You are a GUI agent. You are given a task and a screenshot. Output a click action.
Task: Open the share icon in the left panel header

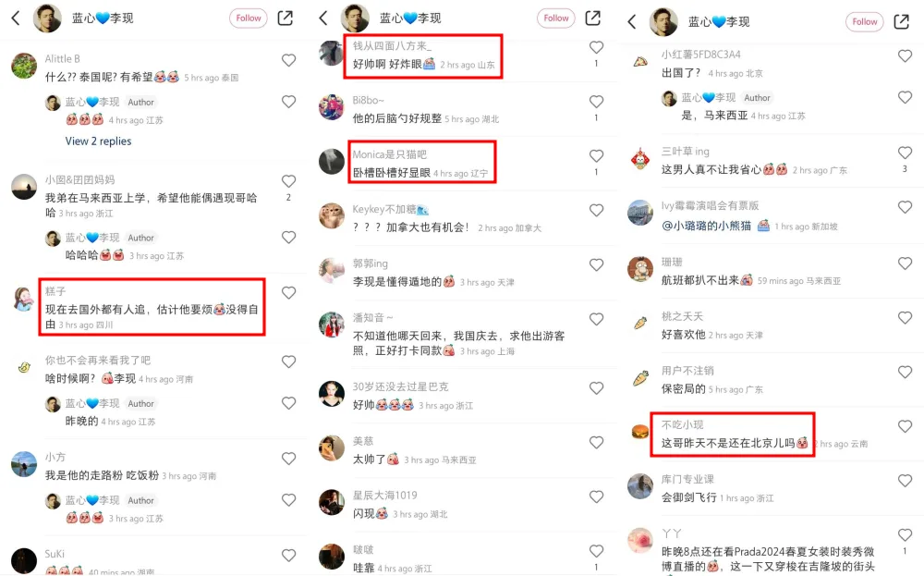286,18
